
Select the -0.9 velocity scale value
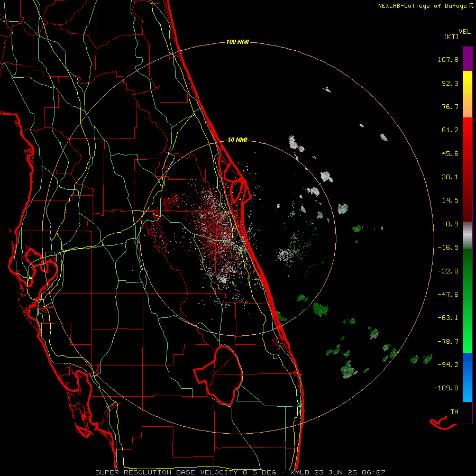[x=450, y=224]
